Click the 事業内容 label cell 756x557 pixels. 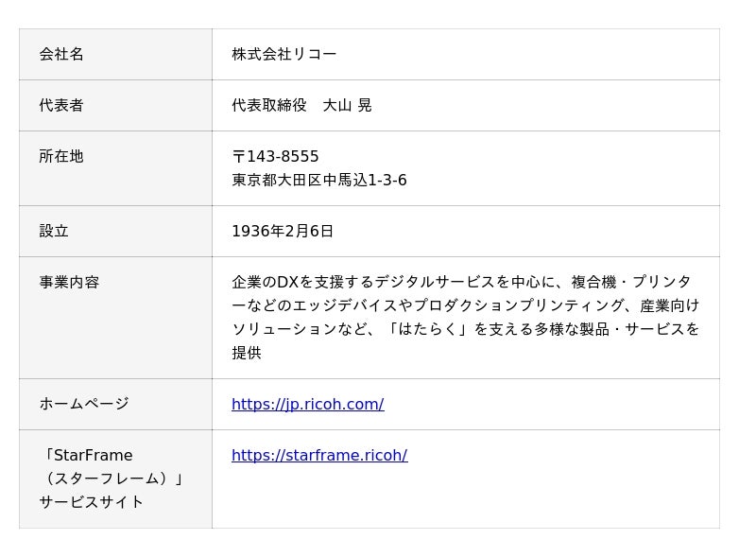[69, 283]
